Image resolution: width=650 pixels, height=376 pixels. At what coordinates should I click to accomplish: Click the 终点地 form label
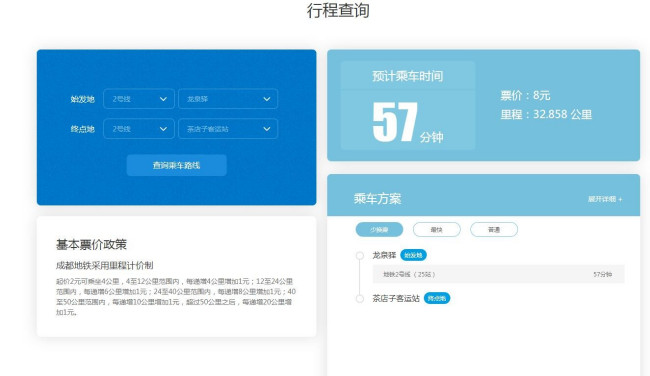(x=82, y=129)
